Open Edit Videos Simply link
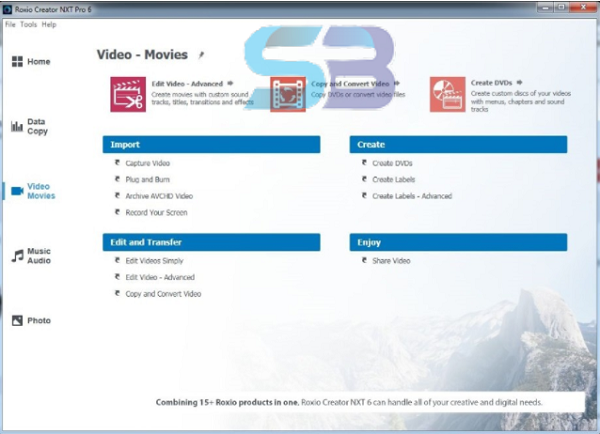600x434 pixels. coord(155,261)
